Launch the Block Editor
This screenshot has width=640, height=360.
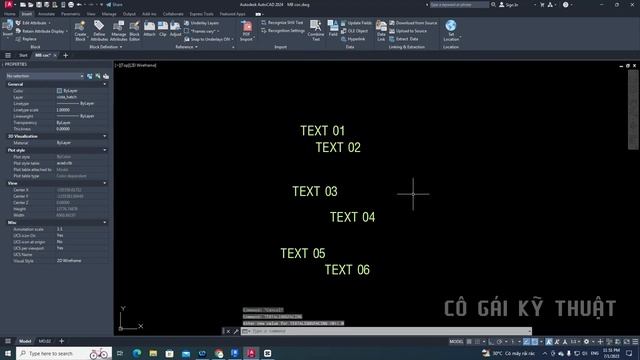[134, 31]
